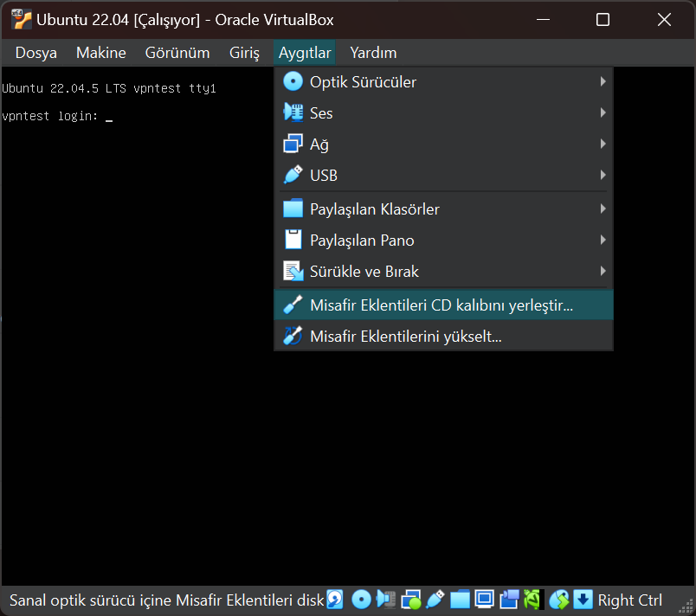Click the Paylaşılan Pano clipboard icon
Image resolution: width=696 pixels, height=616 pixels.
tap(293, 240)
